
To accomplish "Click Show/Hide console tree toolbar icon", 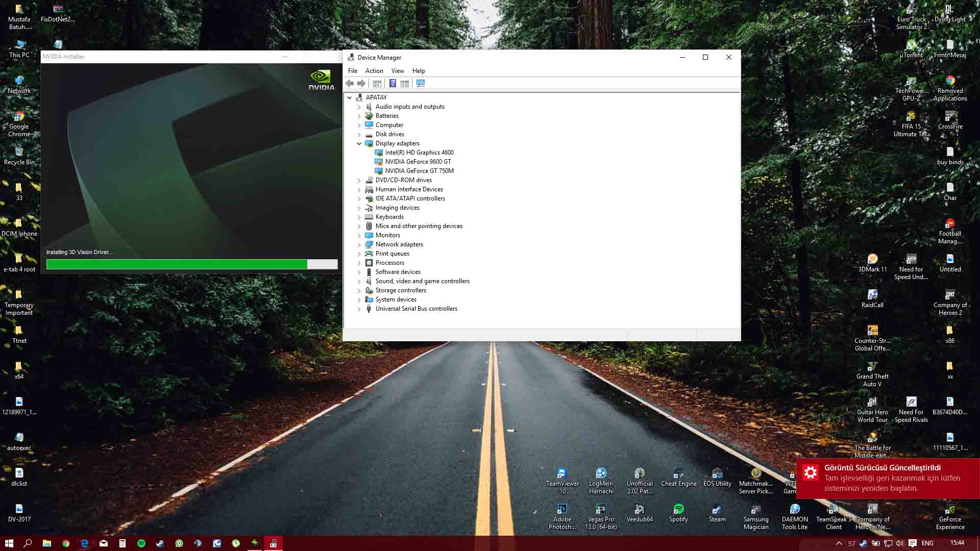I will point(377,84).
